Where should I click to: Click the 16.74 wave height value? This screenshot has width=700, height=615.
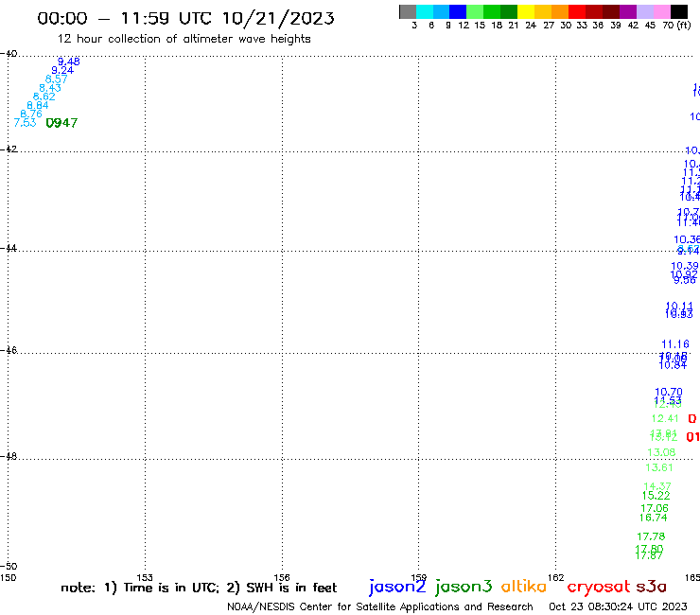[x=653, y=518]
